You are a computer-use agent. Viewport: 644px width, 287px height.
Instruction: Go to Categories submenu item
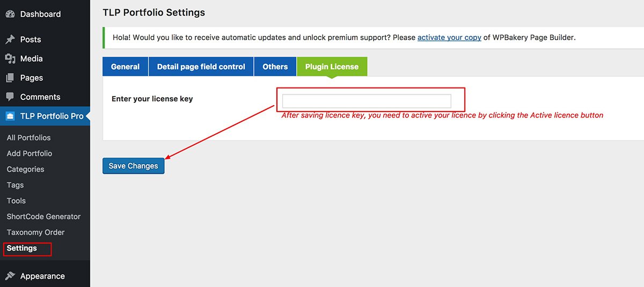click(25, 169)
